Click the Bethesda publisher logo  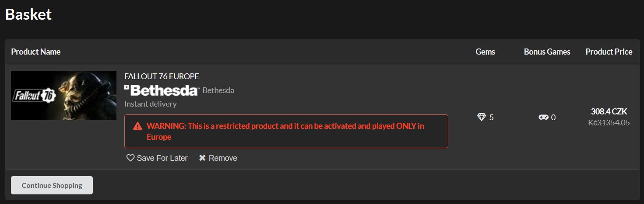point(162,90)
